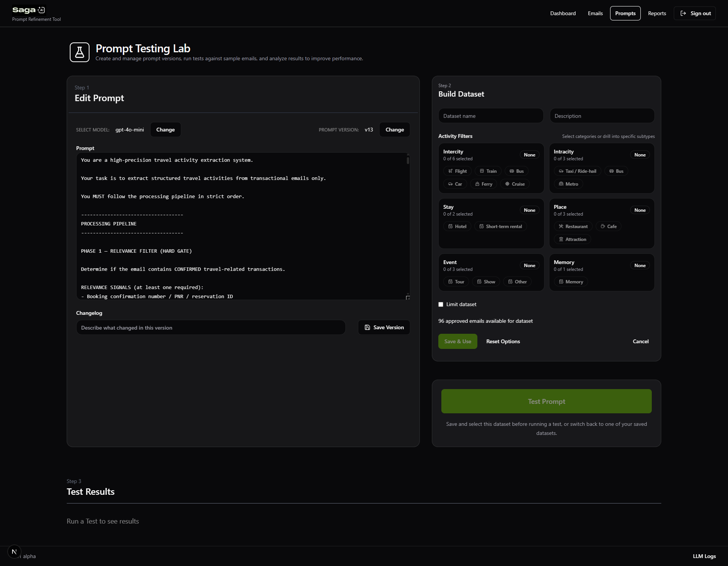Click None in the Memory card
The height and width of the screenshot is (566, 728).
[x=640, y=266]
